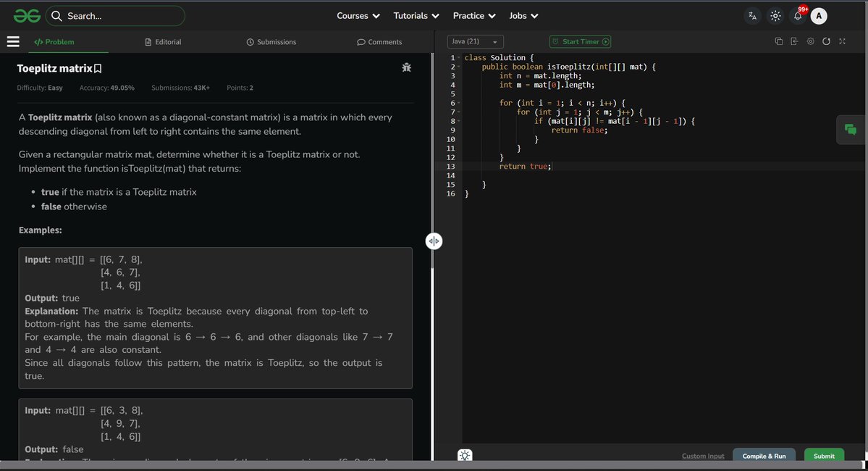The width and height of the screenshot is (868, 471).
Task: Click the editor export code icon
Action: click(x=794, y=41)
